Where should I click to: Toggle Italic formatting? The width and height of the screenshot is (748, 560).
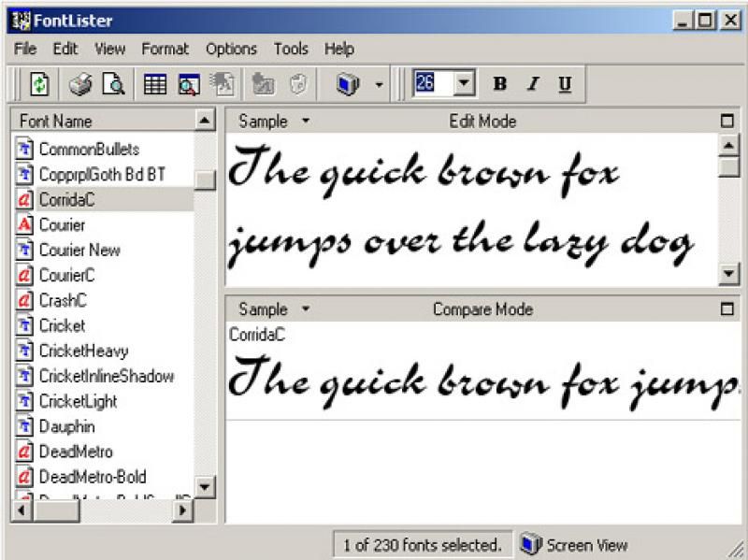[x=532, y=84]
